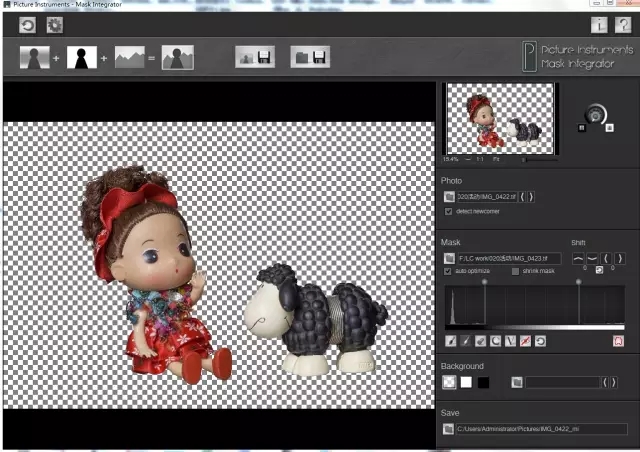Image resolution: width=640 pixels, height=452 pixels.
Task: Click the save single image icon
Action: [255, 57]
